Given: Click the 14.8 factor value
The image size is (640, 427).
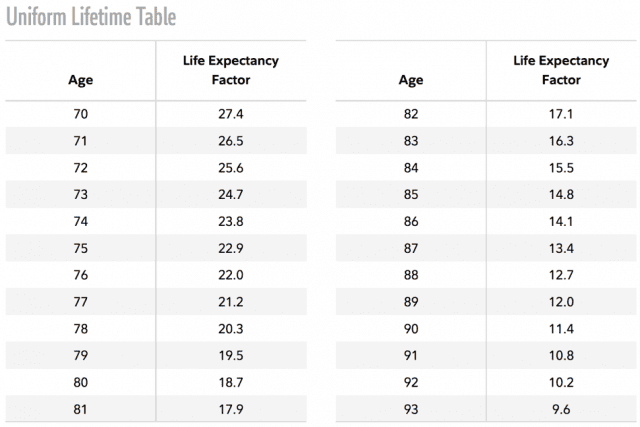Looking at the screenshot, I should tap(562, 194).
